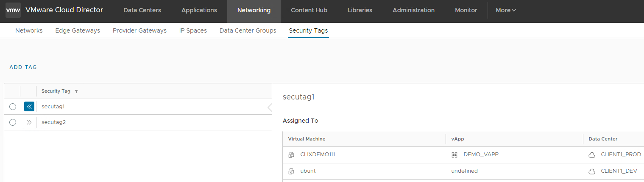This screenshot has width=644, height=182.
Task: Click the ubunt virtual machine icon
Action: point(291,171)
